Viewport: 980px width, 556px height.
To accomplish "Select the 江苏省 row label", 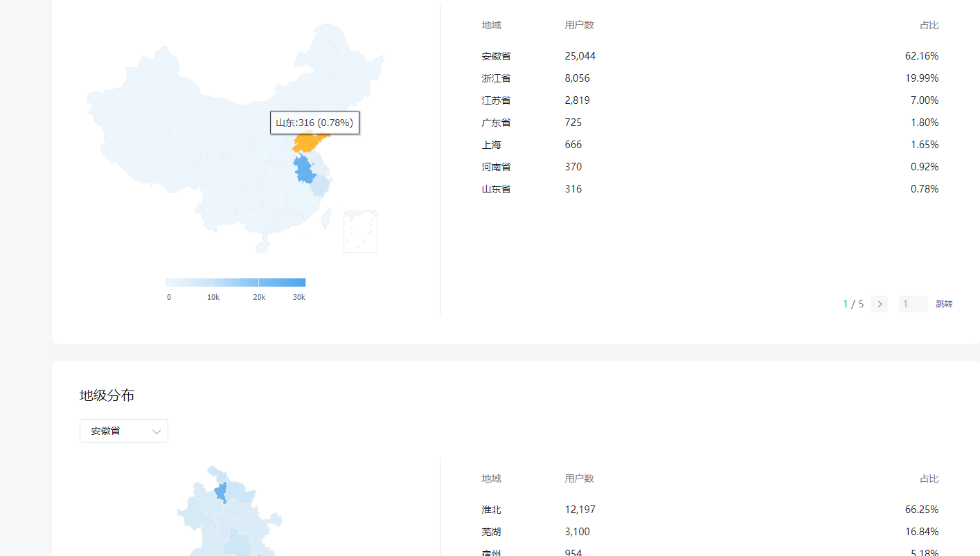I will [496, 100].
